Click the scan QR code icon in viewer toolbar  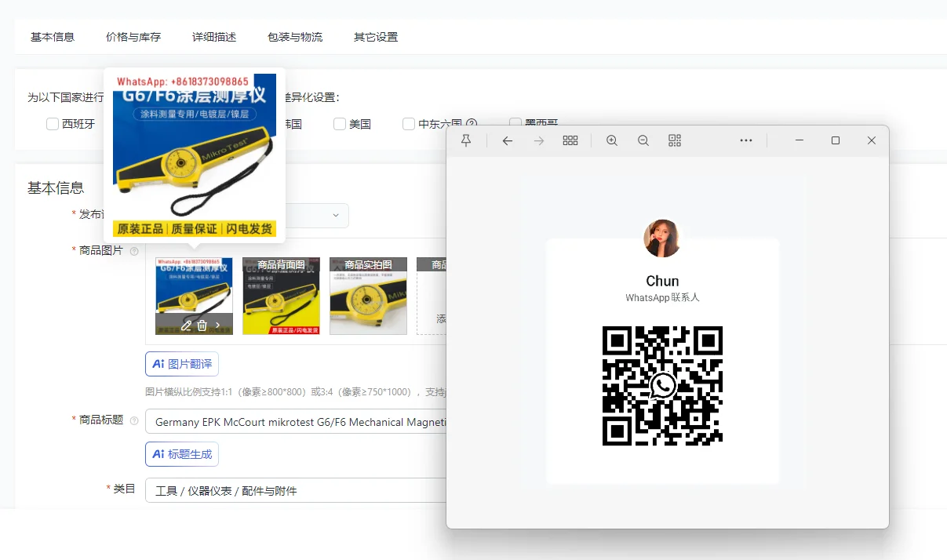click(x=675, y=140)
